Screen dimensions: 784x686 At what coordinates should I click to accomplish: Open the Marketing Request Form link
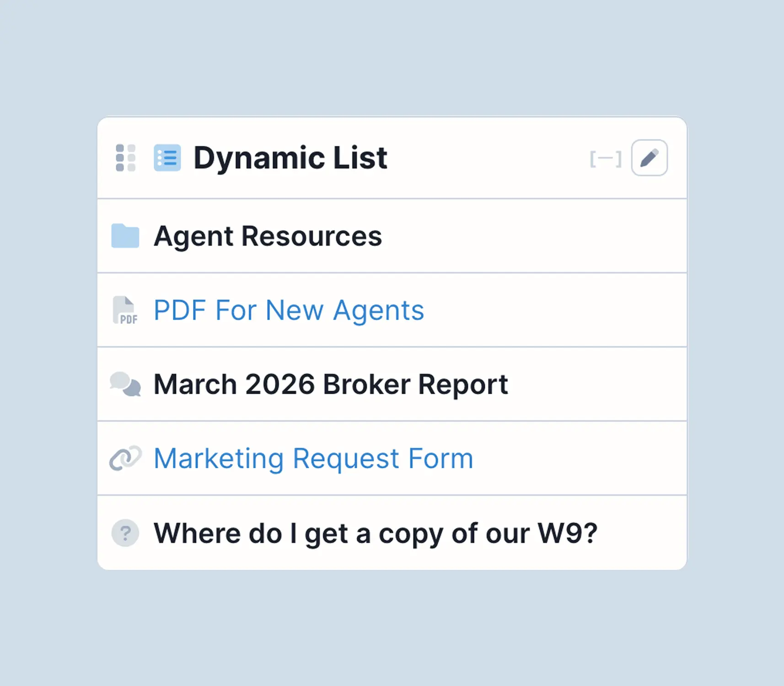pyautogui.click(x=313, y=458)
